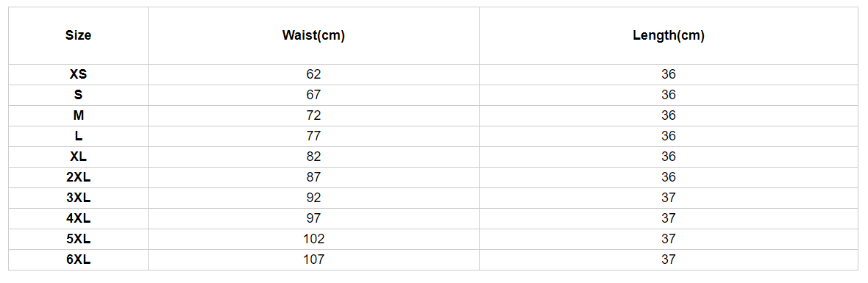
Task: Click waist value 62
Action: point(313,75)
